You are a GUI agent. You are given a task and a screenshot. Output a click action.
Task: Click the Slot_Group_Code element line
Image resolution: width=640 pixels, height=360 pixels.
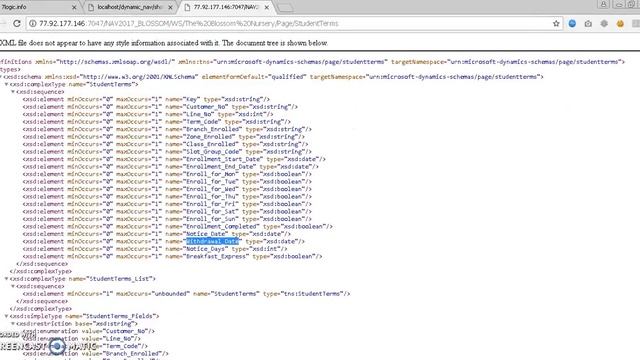pyautogui.click(x=167, y=151)
